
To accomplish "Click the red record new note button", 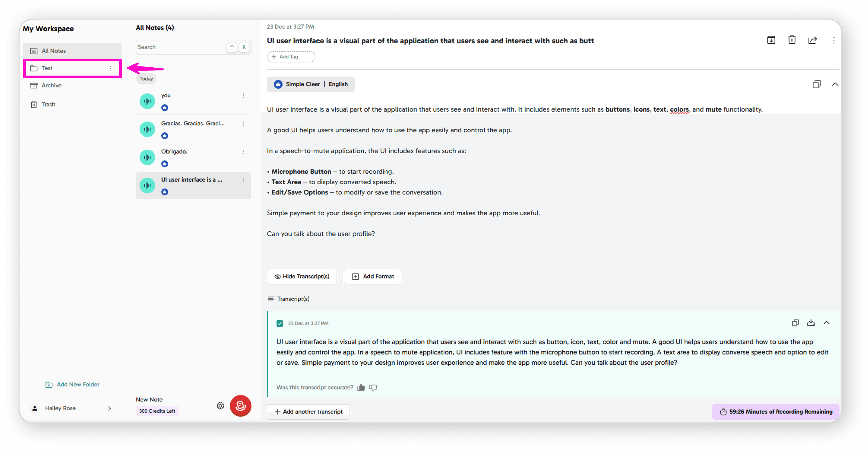I will coord(240,405).
